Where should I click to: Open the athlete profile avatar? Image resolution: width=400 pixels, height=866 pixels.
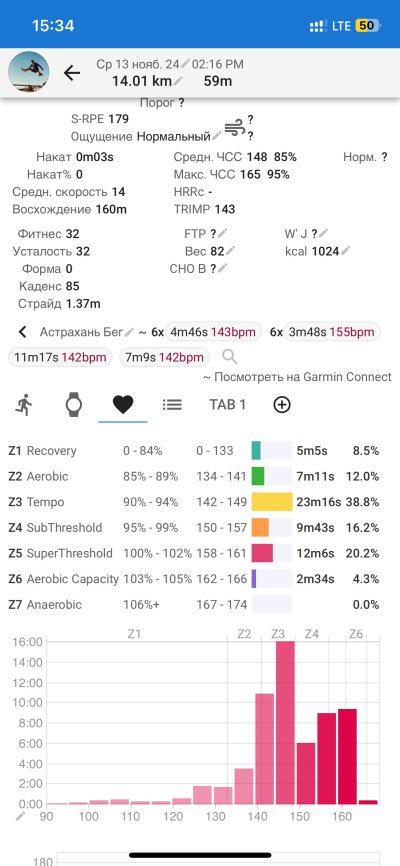28,72
